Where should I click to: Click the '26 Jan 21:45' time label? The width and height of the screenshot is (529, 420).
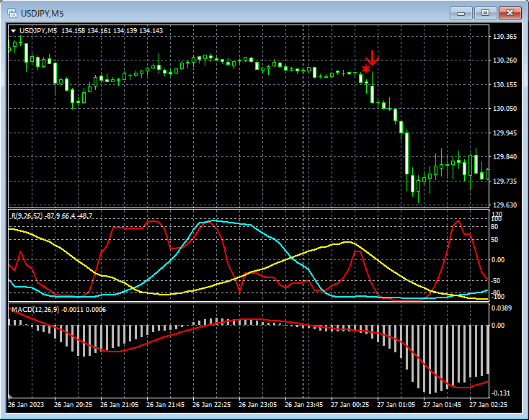click(x=165, y=404)
